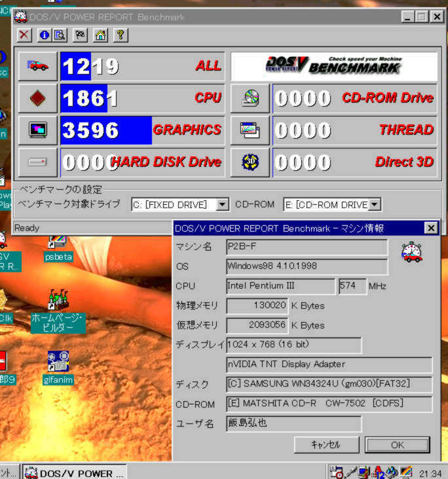
Task: Click the checkered flag toolbar icon
Action: click(x=80, y=35)
